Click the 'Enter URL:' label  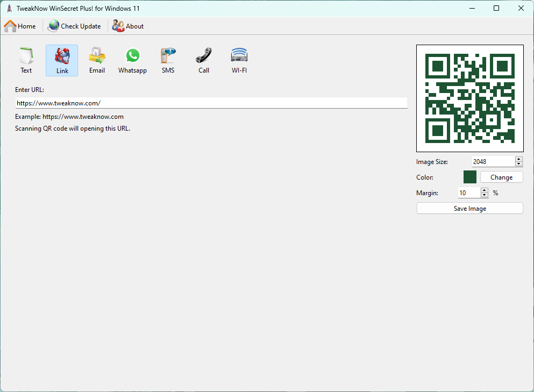[x=29, y=90]
